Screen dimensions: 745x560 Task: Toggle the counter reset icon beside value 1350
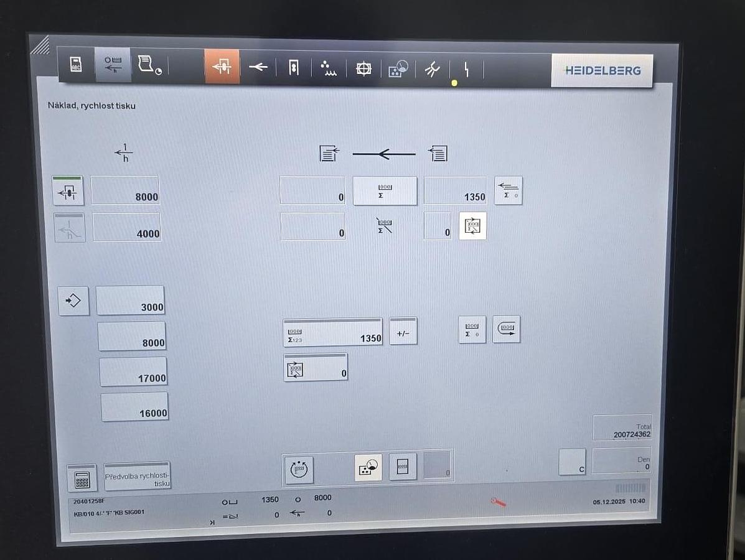point(508,191)
